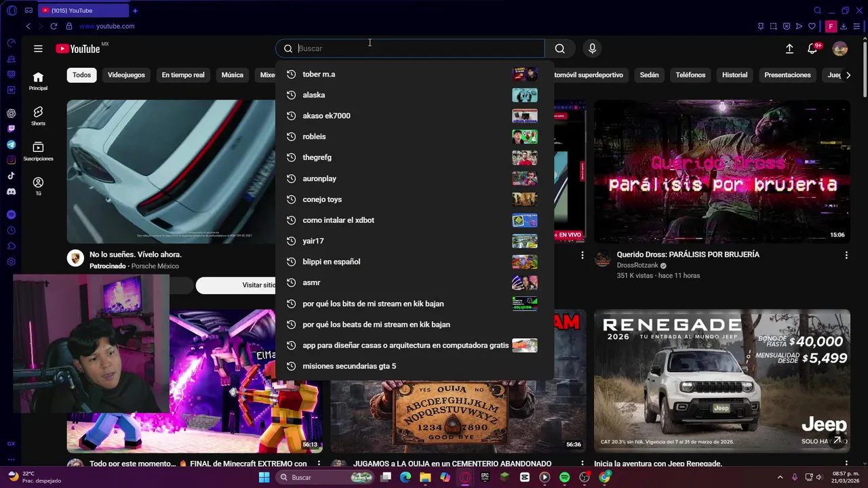Viewport: 868px width, 488px height.
Task: Choose the 'tober m.a' search suggestion
Action: click(414, 74)
